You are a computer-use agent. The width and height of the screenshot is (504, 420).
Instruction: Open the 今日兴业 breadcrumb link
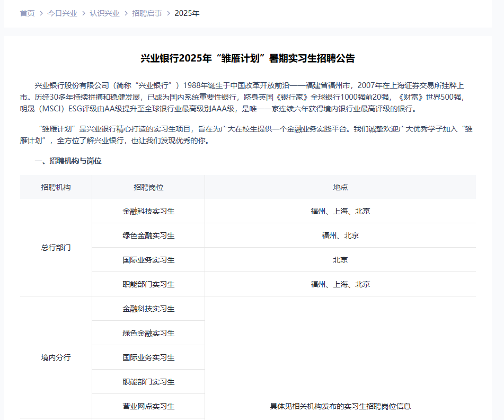[x=62, y=13]
